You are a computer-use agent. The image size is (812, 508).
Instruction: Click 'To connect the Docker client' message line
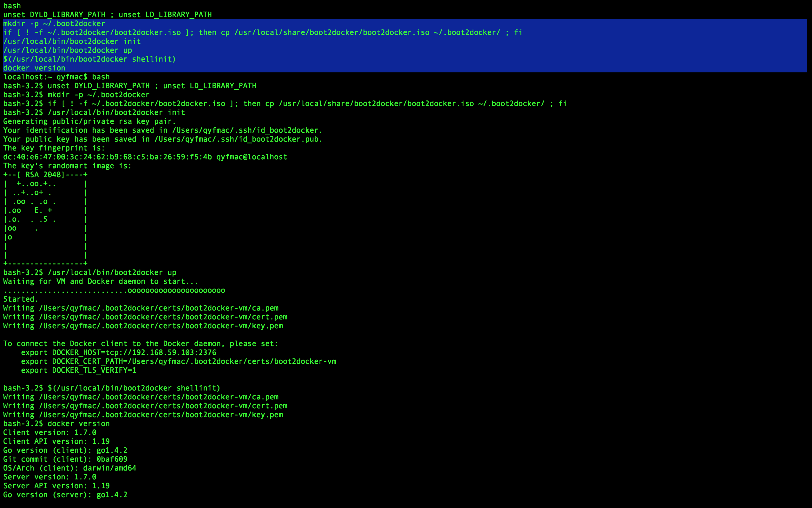[x=141, y=344]
